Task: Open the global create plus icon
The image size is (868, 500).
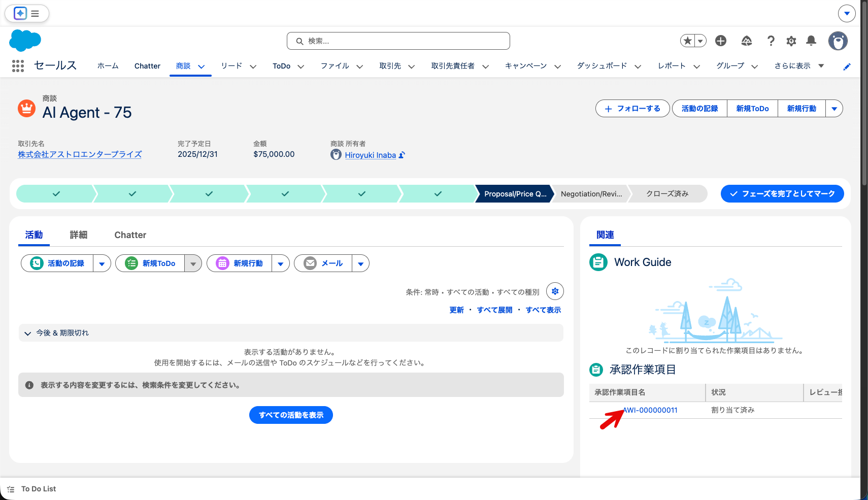Action: click(721, 41)
